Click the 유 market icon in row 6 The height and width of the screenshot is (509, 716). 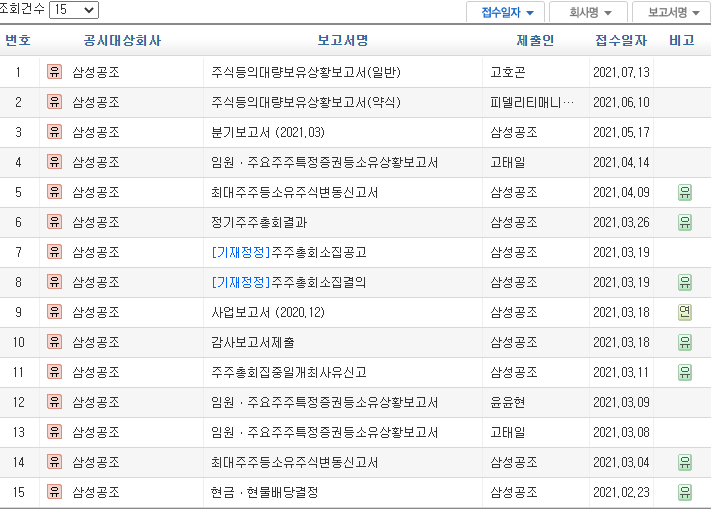pos(54,222)
